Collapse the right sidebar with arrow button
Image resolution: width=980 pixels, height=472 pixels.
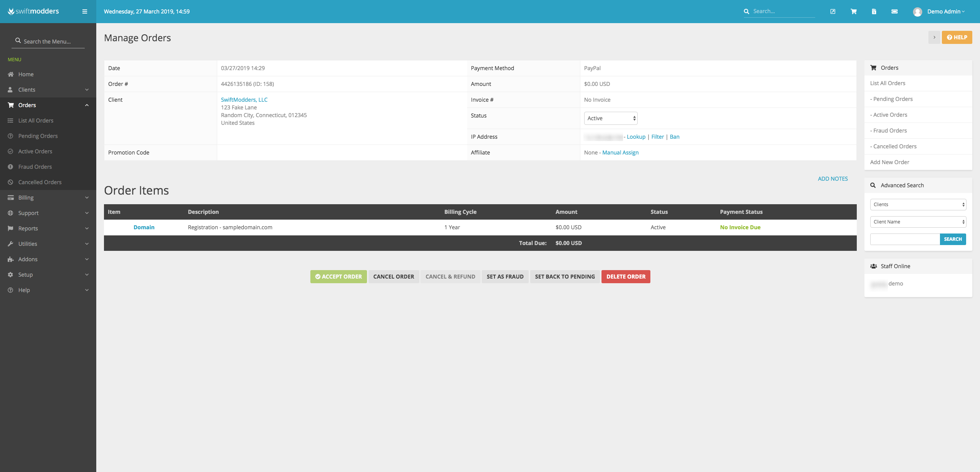934,37
